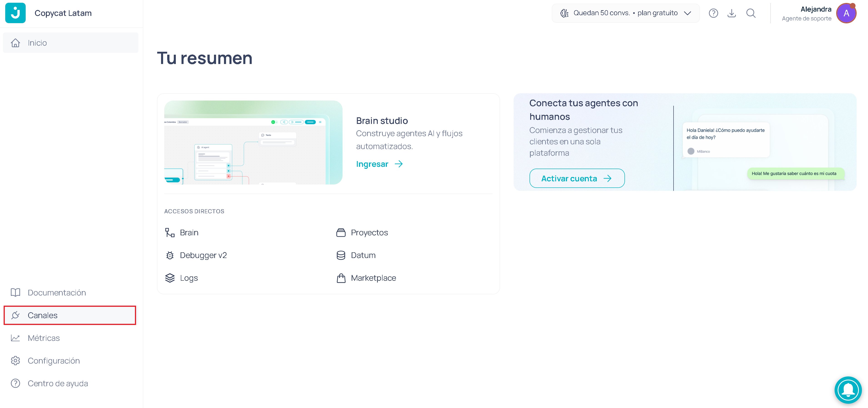The image size is (868, 408).
Task: Click the Copycat Latam logo icon
Action: point(15,13)
